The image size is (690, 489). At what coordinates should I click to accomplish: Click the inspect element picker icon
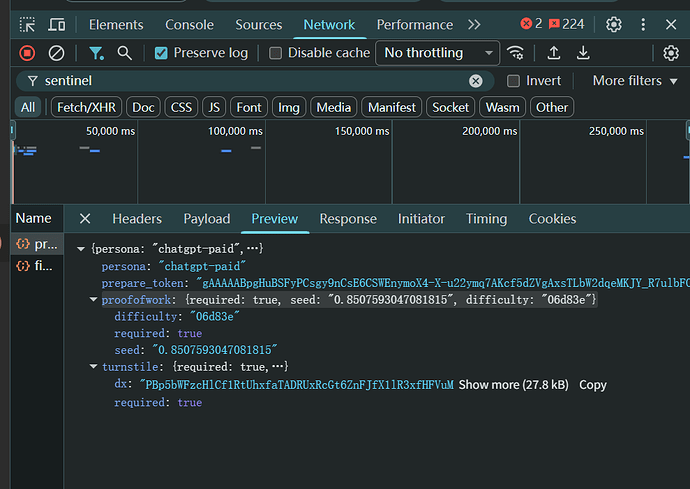(27, 24)
